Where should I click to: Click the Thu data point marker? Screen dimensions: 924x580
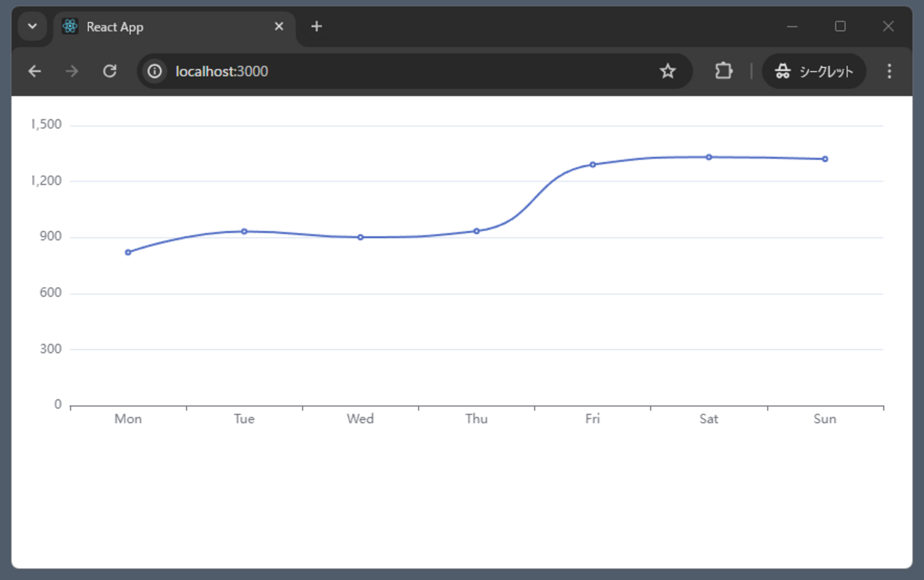(476, 231)
